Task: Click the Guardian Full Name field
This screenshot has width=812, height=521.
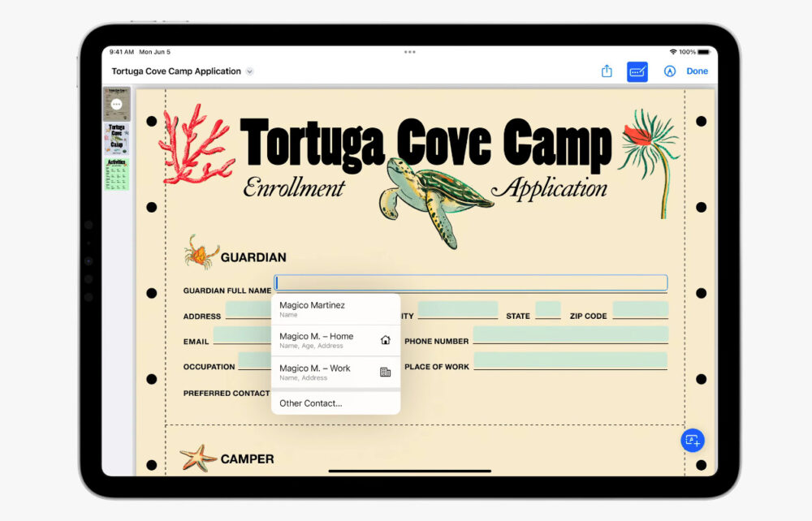Action: pyautogui.click(x=471, y=282)
